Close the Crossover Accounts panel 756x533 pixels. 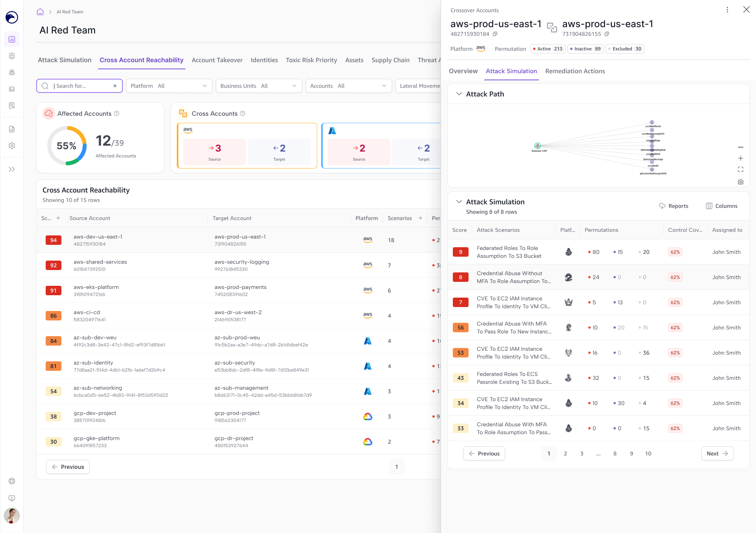point(746,10)
